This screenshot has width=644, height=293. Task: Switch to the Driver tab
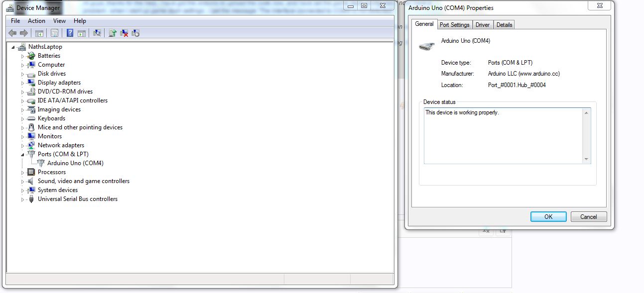pyautogui.click(x=483, y=25)
